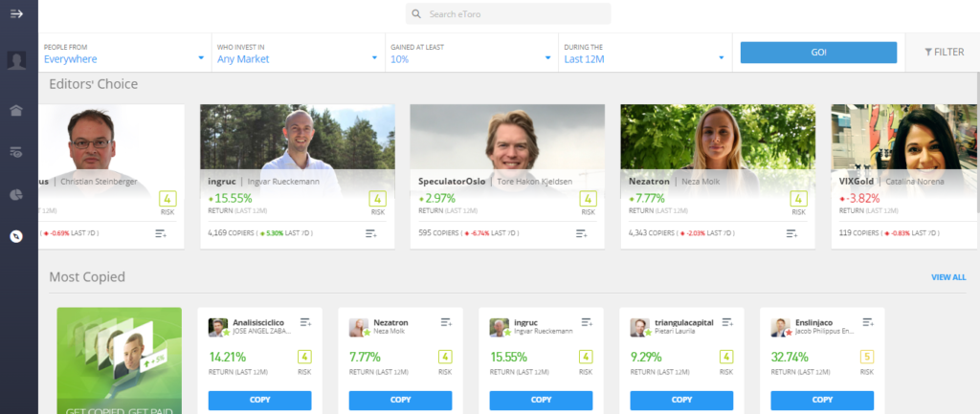The height and width of the screenshot is (414, 980).
Task: Click the risk 4 badge on ingruc Editors' card
Action: [x=378, y=199]
